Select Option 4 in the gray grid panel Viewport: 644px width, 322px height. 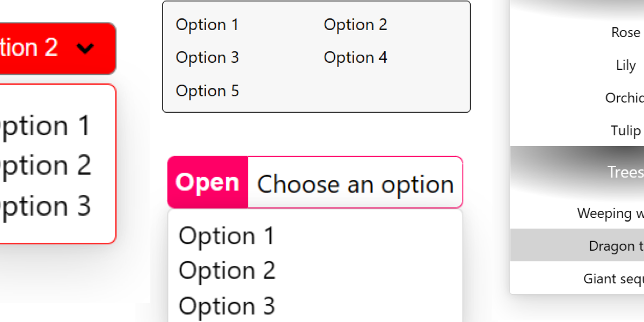point(355,57)
